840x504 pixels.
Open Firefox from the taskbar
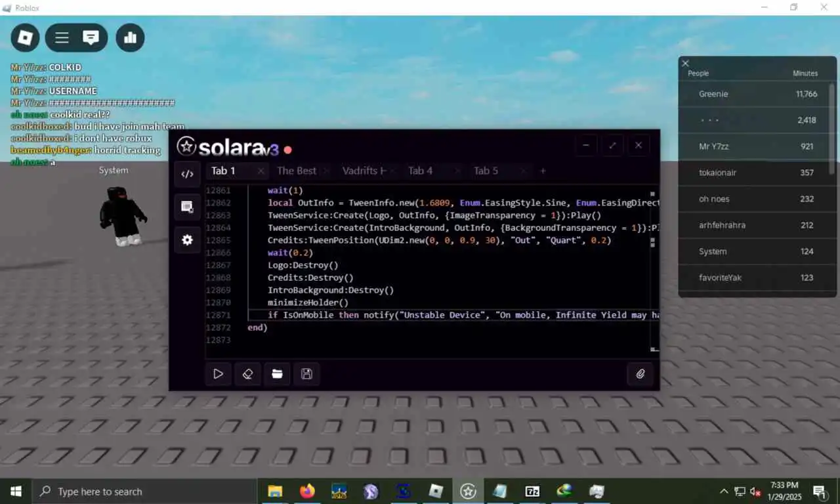[x=307, y=491]
